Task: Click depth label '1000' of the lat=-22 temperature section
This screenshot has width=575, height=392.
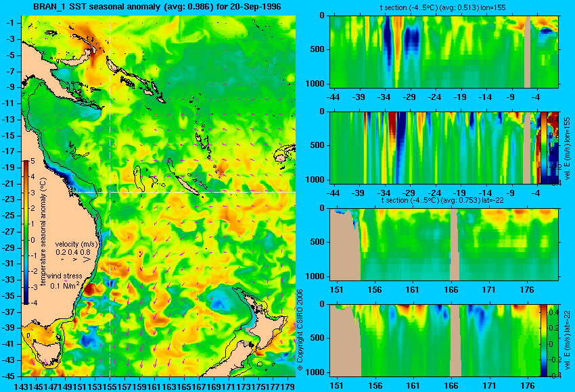Action: tap(315, 276)
